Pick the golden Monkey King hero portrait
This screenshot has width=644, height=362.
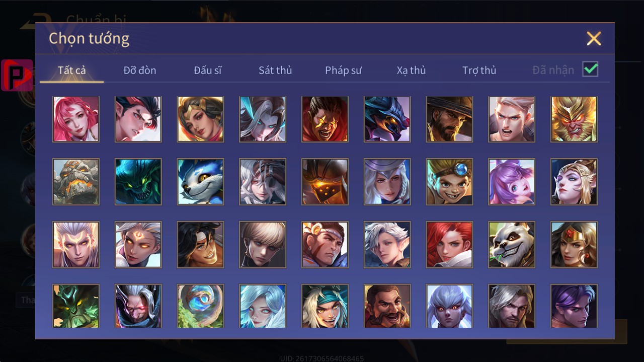(574, 119)
